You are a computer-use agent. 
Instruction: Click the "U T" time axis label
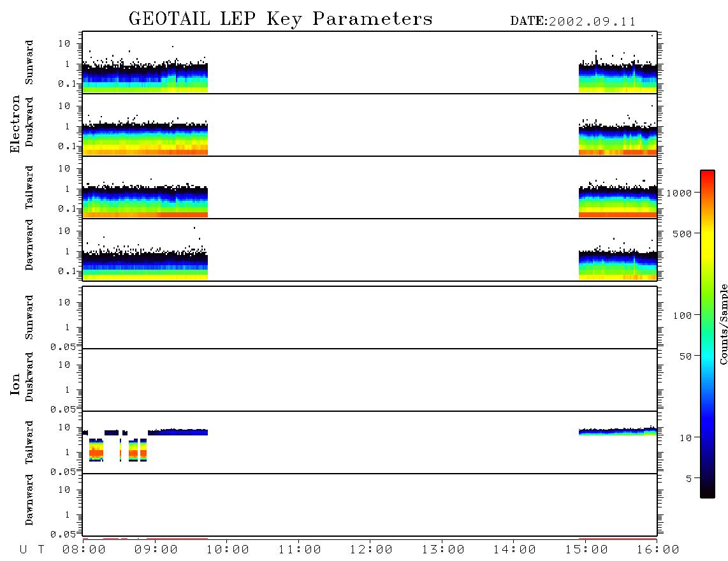click(32, 550)
